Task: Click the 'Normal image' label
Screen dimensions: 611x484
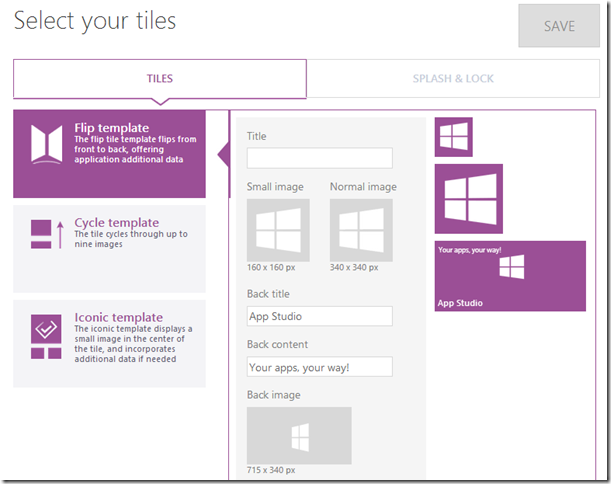Action: [x=363, y=187]
